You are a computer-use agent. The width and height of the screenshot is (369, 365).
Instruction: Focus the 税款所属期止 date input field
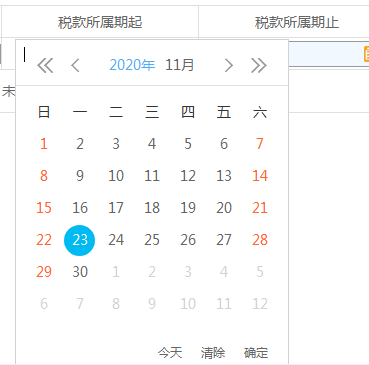coord(328,54)
